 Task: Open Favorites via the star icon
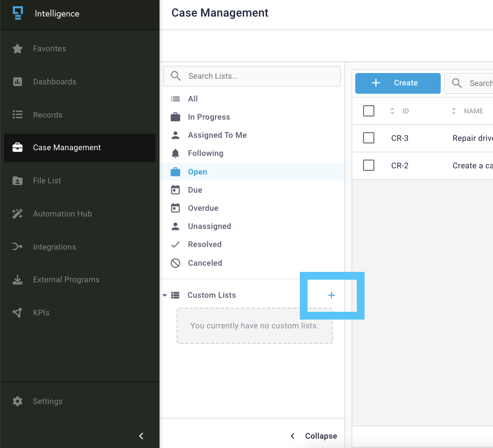coord(18,49)
